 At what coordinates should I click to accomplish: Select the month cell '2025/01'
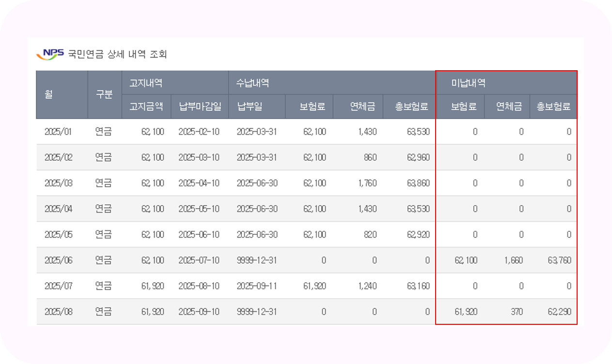click(x=59, y=132)
